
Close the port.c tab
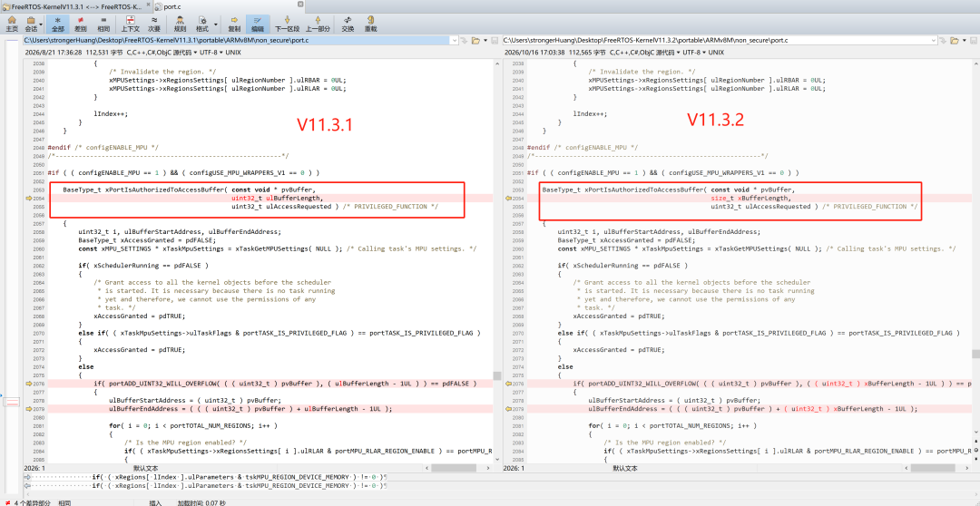coord(301,5)
